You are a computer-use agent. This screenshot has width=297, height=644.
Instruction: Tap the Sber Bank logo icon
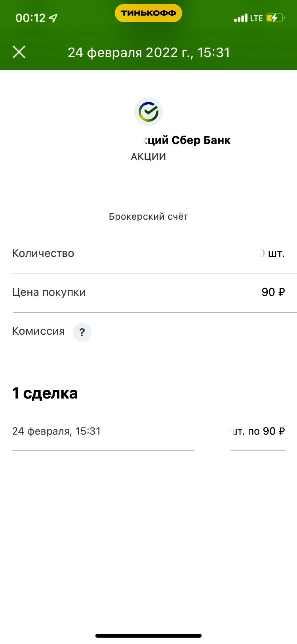(148, 112)
